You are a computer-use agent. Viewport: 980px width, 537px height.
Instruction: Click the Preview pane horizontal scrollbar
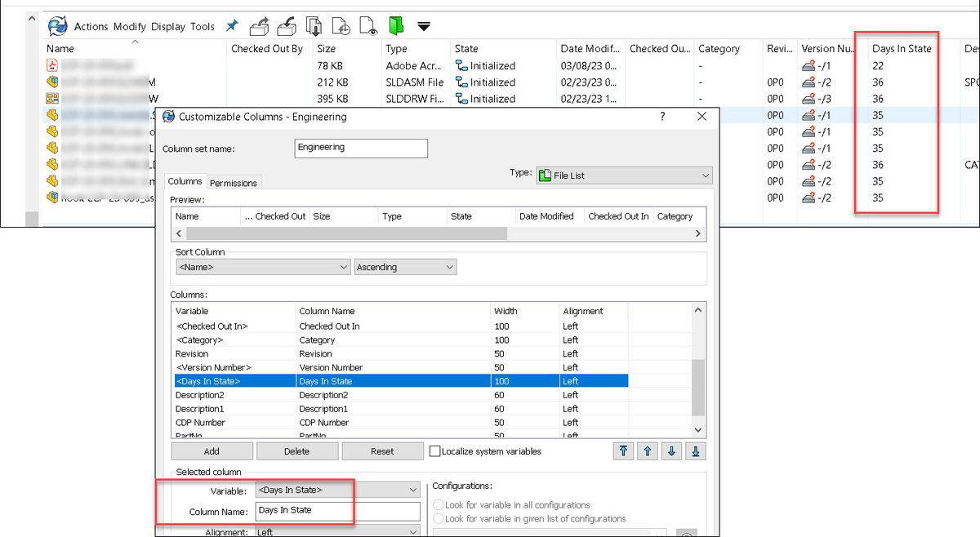pos(346,233)
